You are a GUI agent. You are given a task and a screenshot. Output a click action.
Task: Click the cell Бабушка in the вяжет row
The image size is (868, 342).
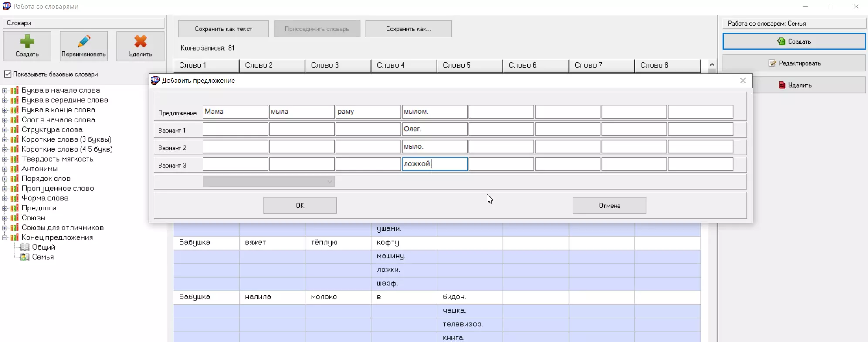206,243
